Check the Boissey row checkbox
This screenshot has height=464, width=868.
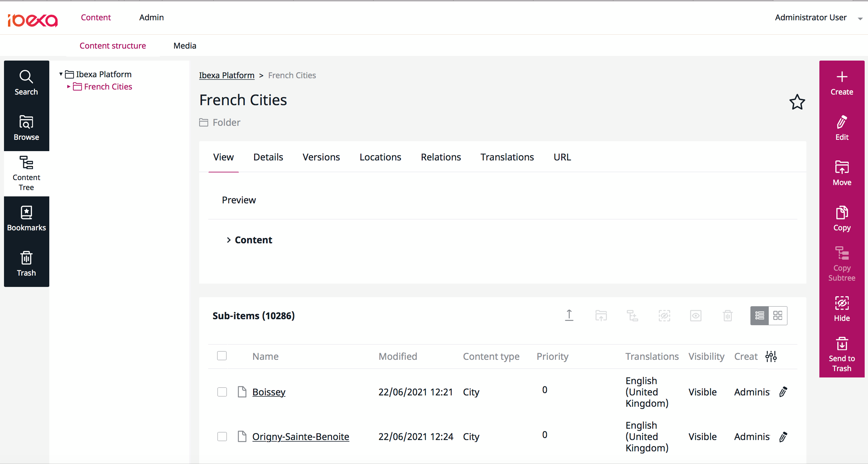tap(222, 392)
